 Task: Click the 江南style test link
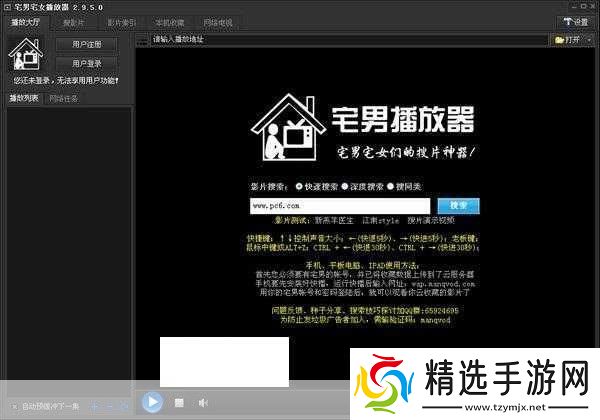(x=381, y=220)
